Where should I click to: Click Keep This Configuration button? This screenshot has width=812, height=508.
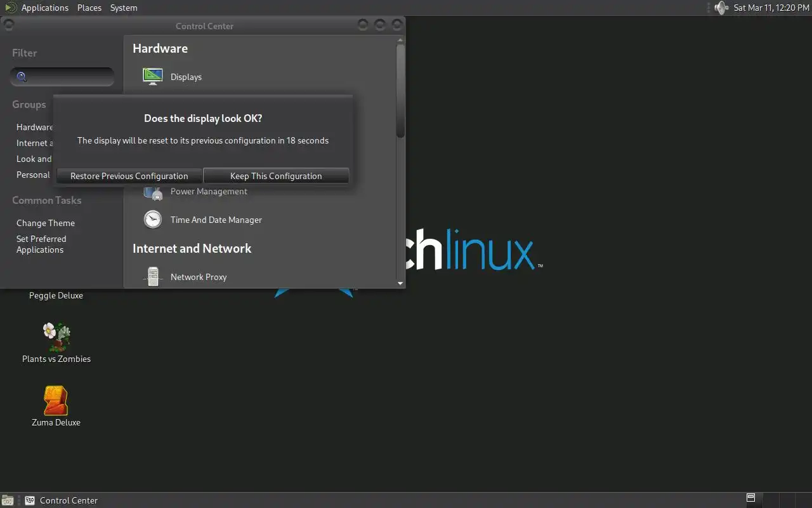coord(276,176)
